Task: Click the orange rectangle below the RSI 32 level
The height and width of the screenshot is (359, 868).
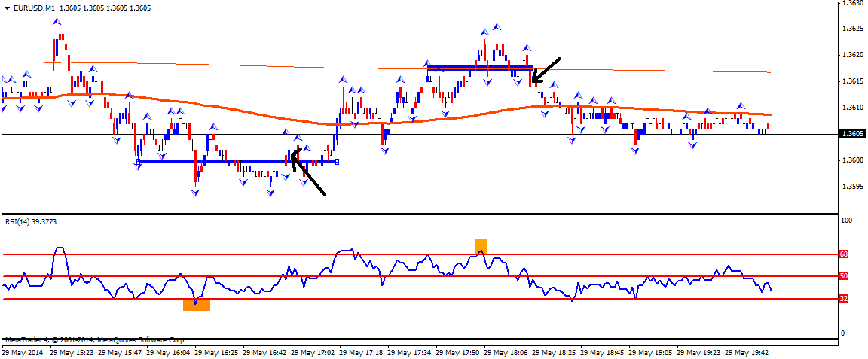Action: click(197, 304)
